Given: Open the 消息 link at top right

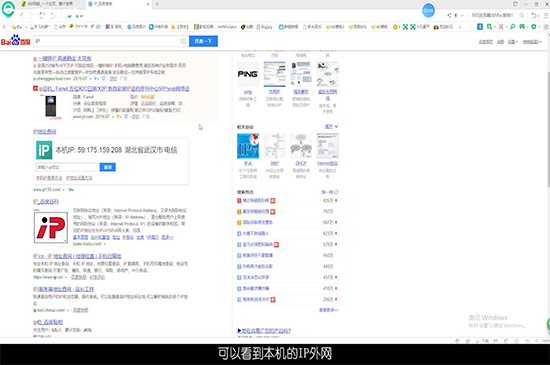Looking at the screenshot, I should [500, 42].
